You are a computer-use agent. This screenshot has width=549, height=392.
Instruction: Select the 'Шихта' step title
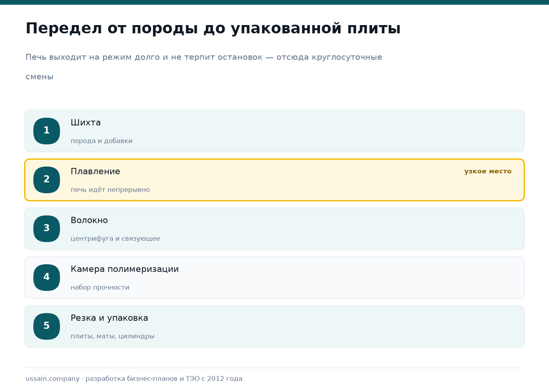coord(85,123)
